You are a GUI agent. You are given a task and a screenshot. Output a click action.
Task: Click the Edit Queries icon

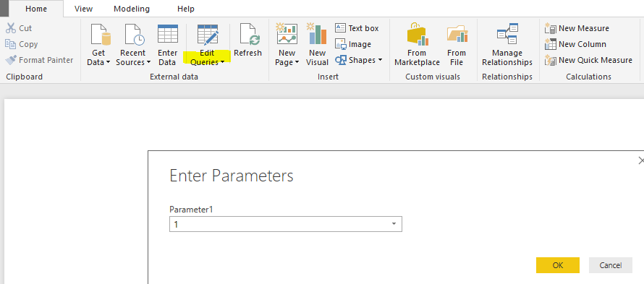208,34
